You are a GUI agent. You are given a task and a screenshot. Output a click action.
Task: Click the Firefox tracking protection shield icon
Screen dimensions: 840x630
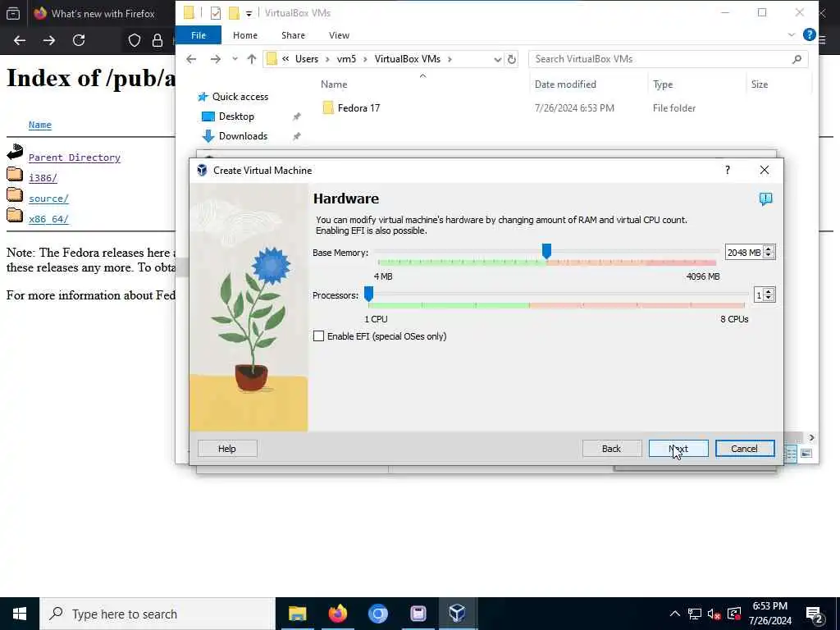tap(135, 40)
